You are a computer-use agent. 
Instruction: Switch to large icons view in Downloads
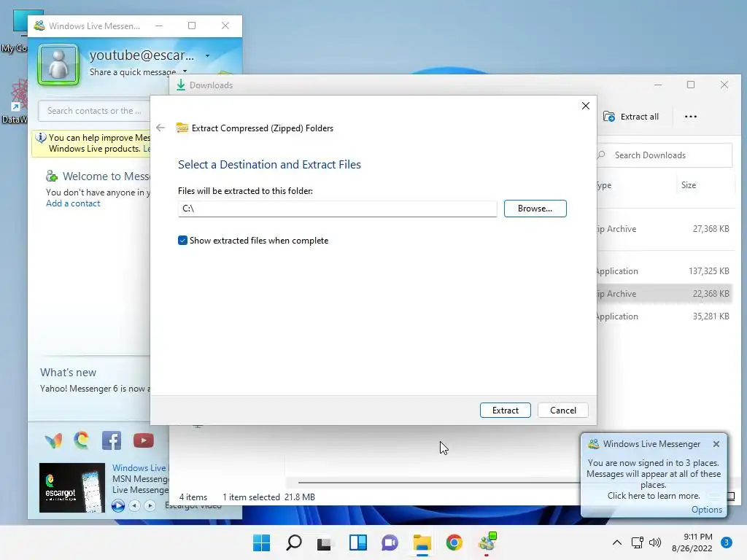pos(731,497)
